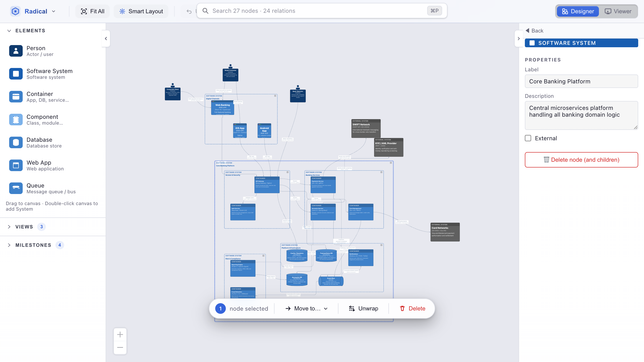Image resolution: width=644 pixels, height=362 pixels.
Task: Select the KYC / AML Provider node
Action: point(389,147)
